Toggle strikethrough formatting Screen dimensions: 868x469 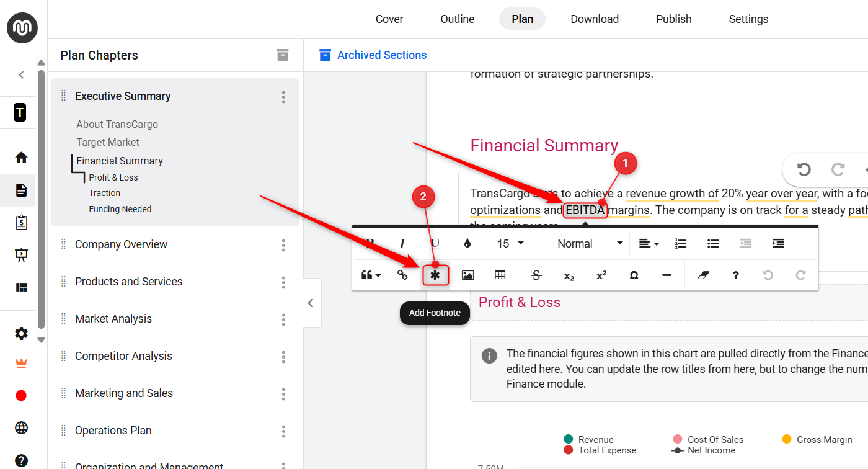(536, 275)
